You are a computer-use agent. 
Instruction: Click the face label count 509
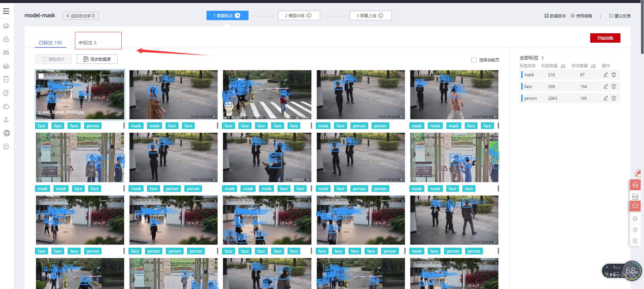pos(552,87)
